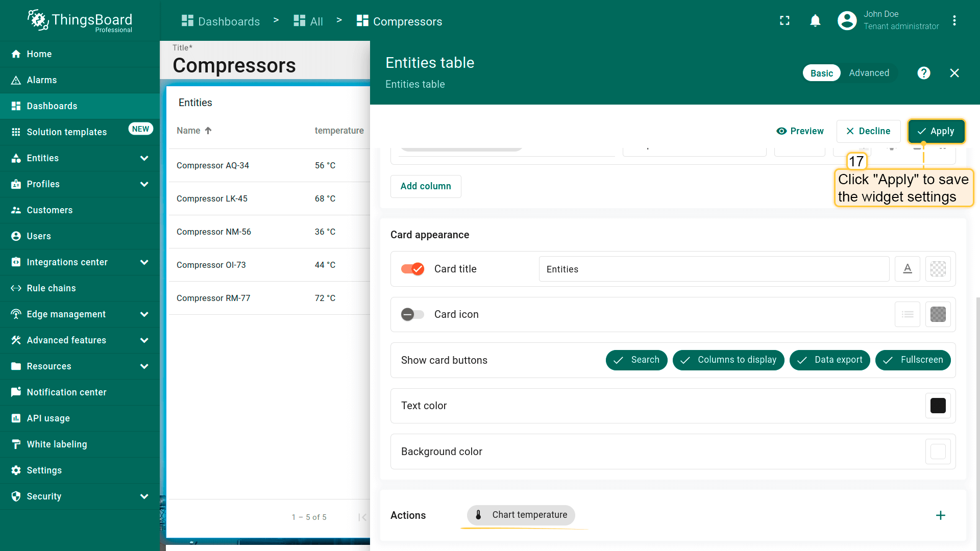Viewport: 980px width, 551px height.
Task: Expand the Security sidebar section
Action: pyautogui.click(x=144, y=496)
